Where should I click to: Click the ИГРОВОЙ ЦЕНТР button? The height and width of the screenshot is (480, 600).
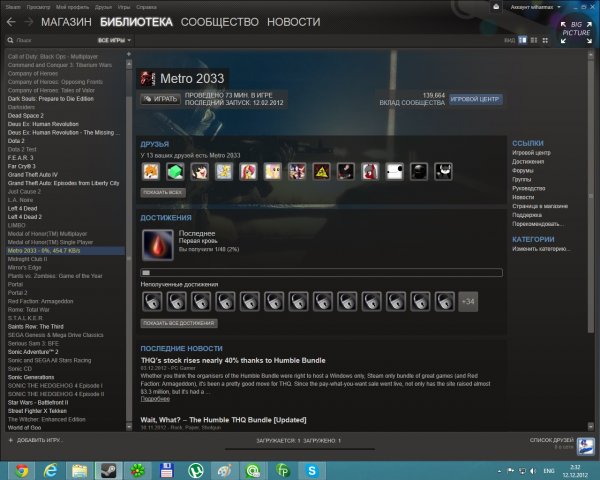coord(475,99)
